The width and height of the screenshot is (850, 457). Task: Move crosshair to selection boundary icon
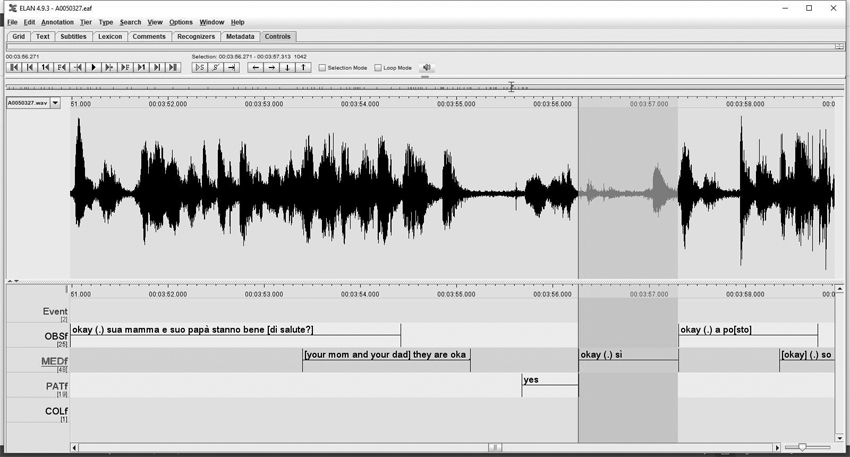tap(231, 67)
